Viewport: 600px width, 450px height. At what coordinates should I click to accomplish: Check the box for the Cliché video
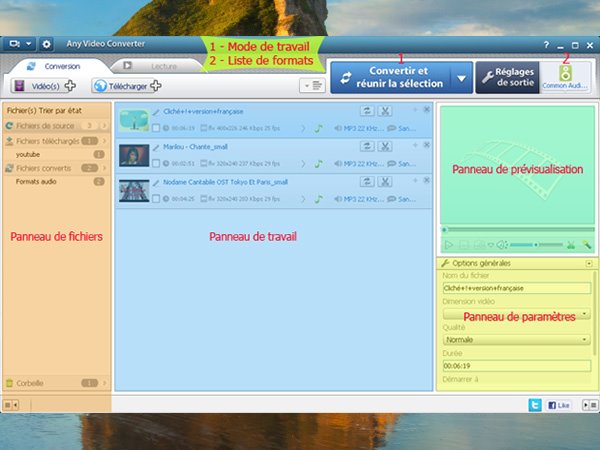(x=156, y=128)
